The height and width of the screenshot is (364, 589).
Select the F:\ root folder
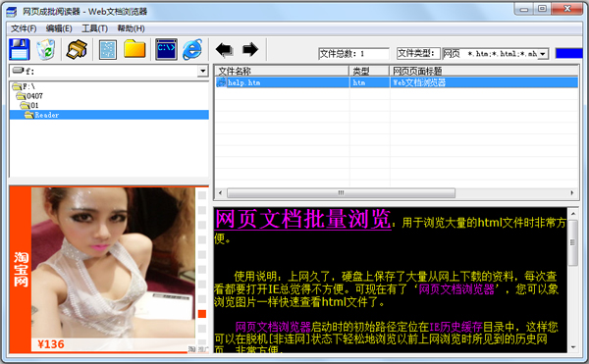tap(24, 86)
